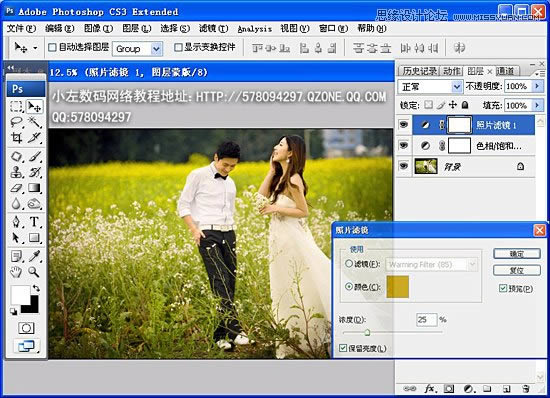Click the trash icon to delete layer

525,388
